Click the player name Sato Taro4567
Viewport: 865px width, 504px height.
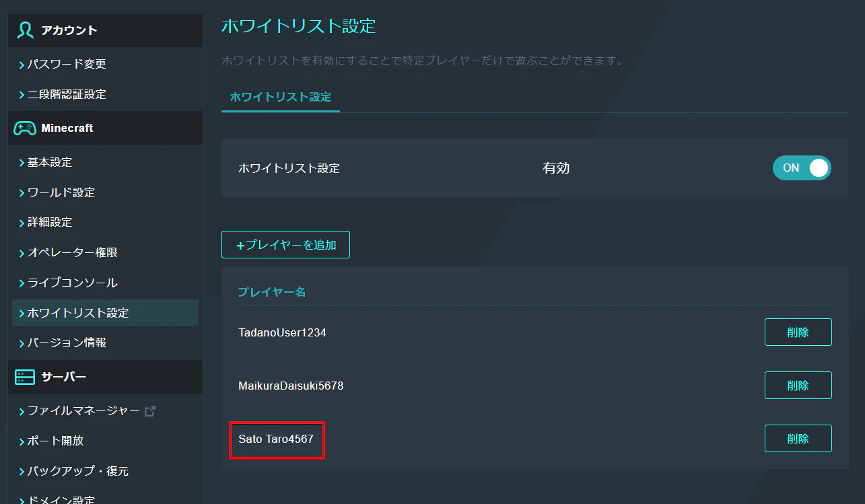(276, 439)
